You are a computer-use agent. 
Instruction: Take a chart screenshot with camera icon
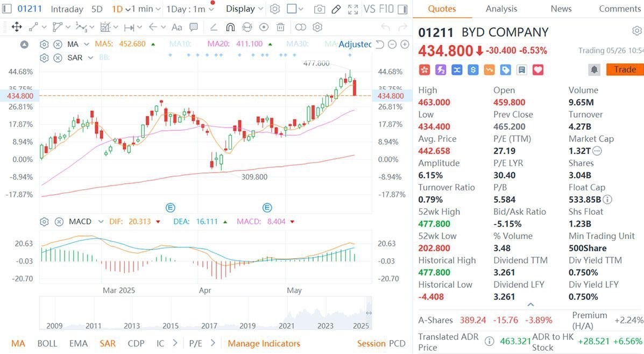(x=320, y=9)
